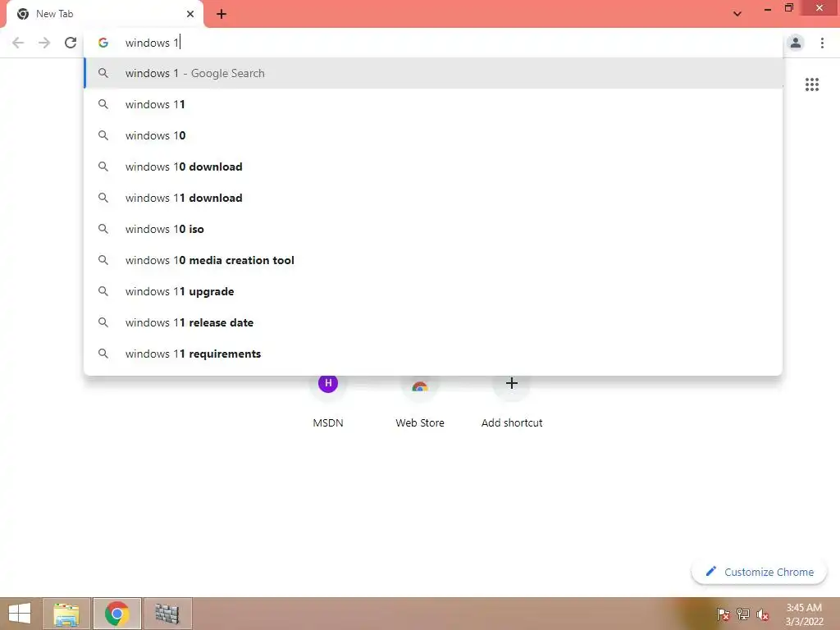Open the Chrome three-dot menu

822,43
